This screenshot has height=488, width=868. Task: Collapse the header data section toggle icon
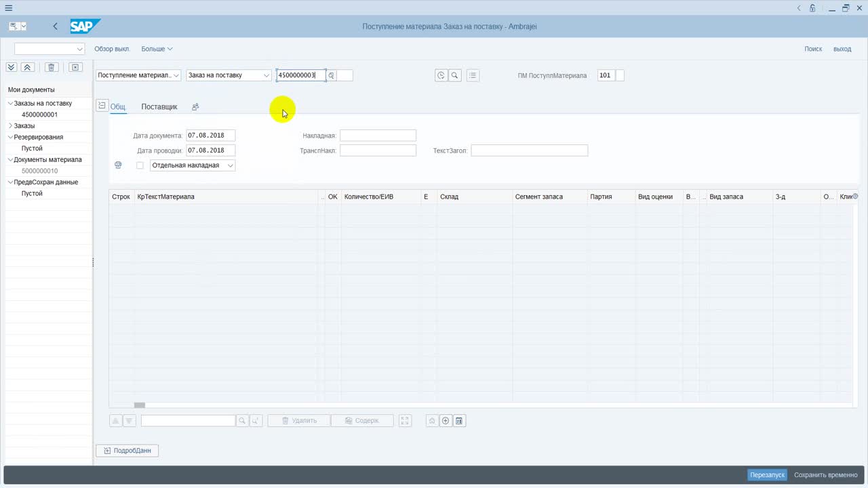coord(102,106)
